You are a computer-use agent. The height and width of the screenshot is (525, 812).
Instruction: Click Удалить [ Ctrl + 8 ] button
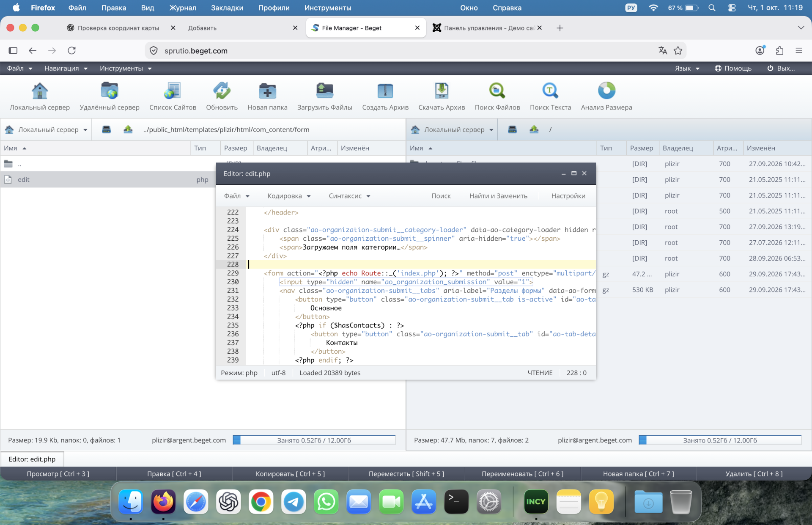click(x=754, y=474)
